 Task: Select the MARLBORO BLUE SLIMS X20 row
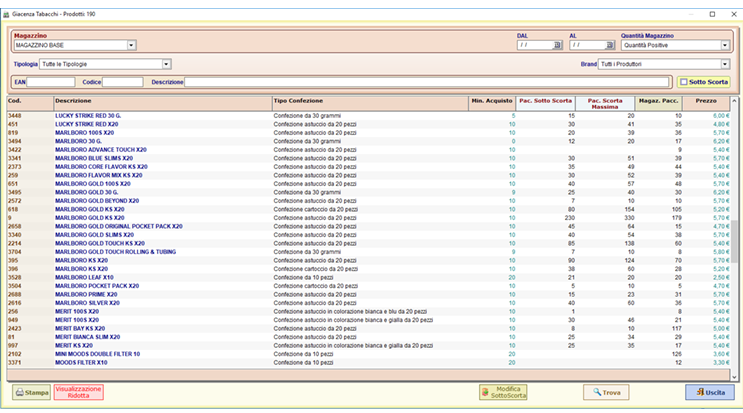tap(368, 158)
